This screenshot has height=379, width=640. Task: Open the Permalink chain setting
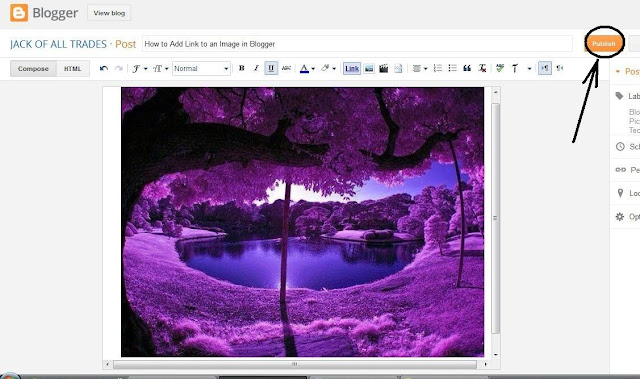pyautogui.click(x=620, y=170)
